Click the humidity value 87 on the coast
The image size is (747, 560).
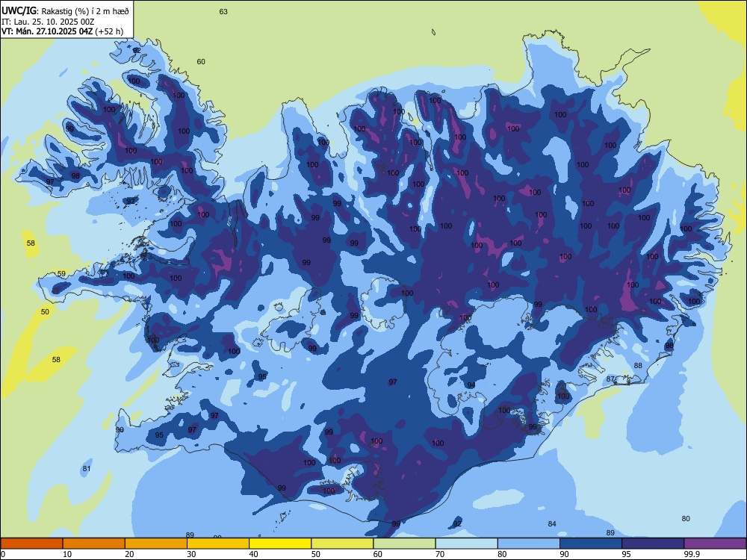pyautogui.click(x=610, y=379)
